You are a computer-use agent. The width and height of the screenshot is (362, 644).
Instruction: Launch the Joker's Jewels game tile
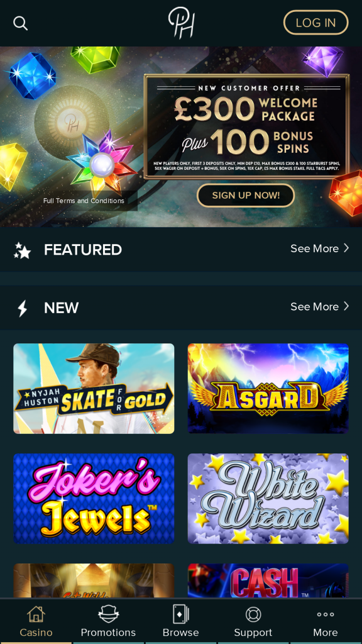(94, 499)
